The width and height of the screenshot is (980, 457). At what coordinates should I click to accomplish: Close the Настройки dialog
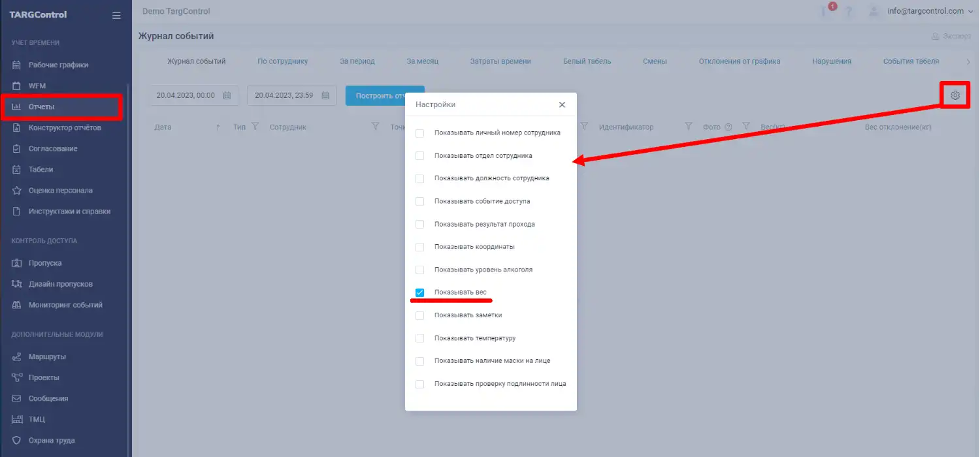[x=562, y=104]
